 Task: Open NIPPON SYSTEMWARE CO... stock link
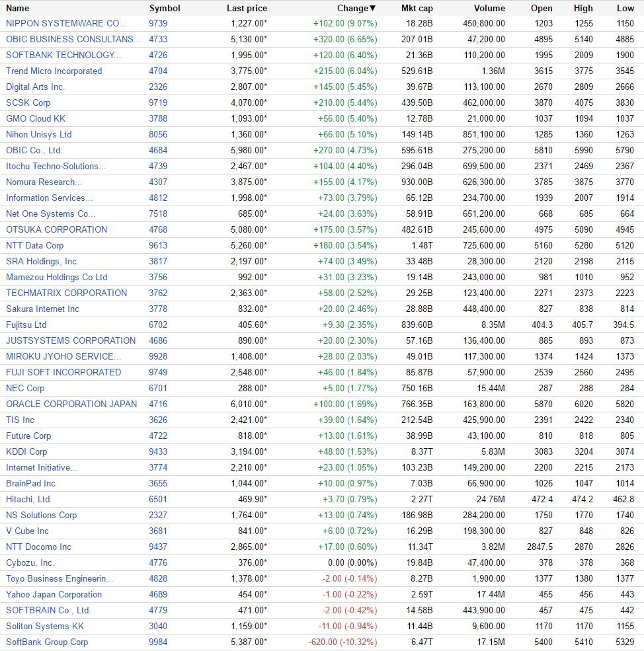[66, 23]
